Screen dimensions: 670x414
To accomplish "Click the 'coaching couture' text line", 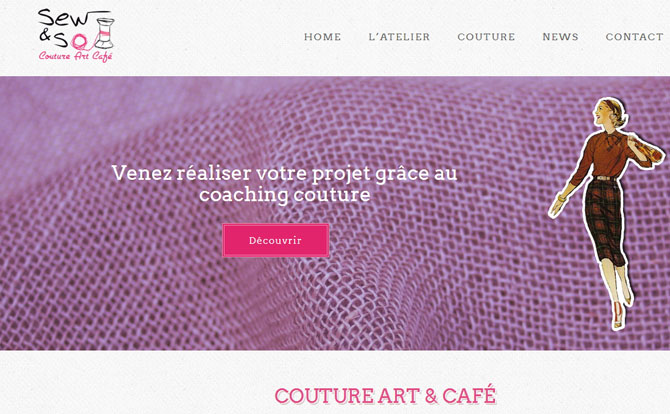I will (285, 195).
